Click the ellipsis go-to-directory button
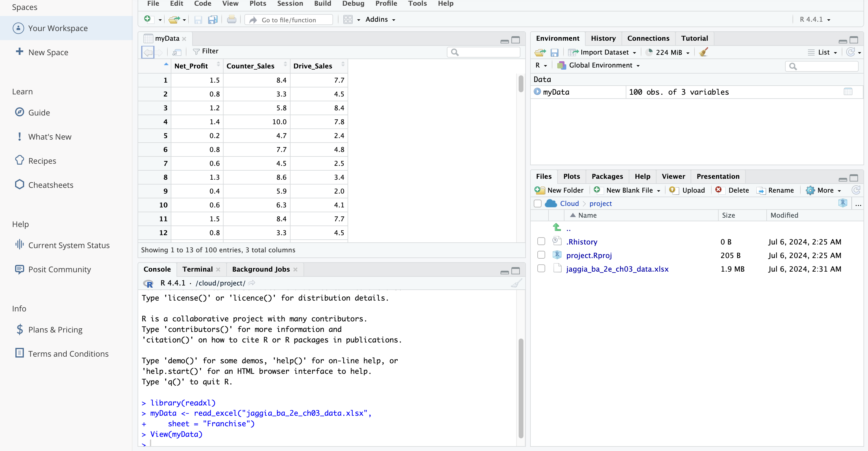Image resolution: width=868 pixels, height=451 pixels. point(858,204)
